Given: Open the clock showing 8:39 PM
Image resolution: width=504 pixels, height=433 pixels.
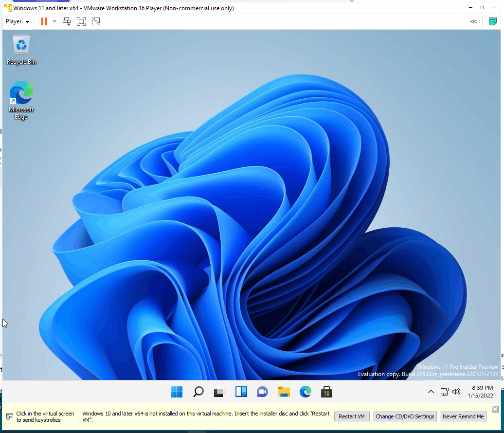Looking at the screenshot, I should coord(481,392).
